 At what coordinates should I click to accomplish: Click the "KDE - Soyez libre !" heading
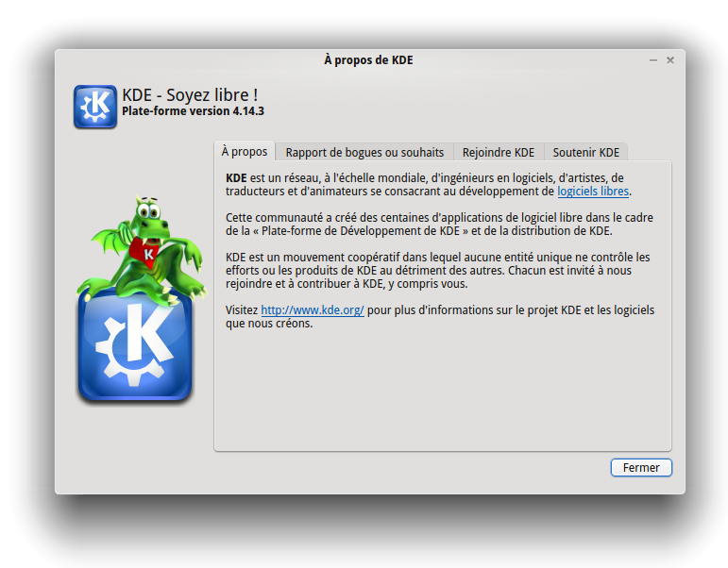(190, 95)
